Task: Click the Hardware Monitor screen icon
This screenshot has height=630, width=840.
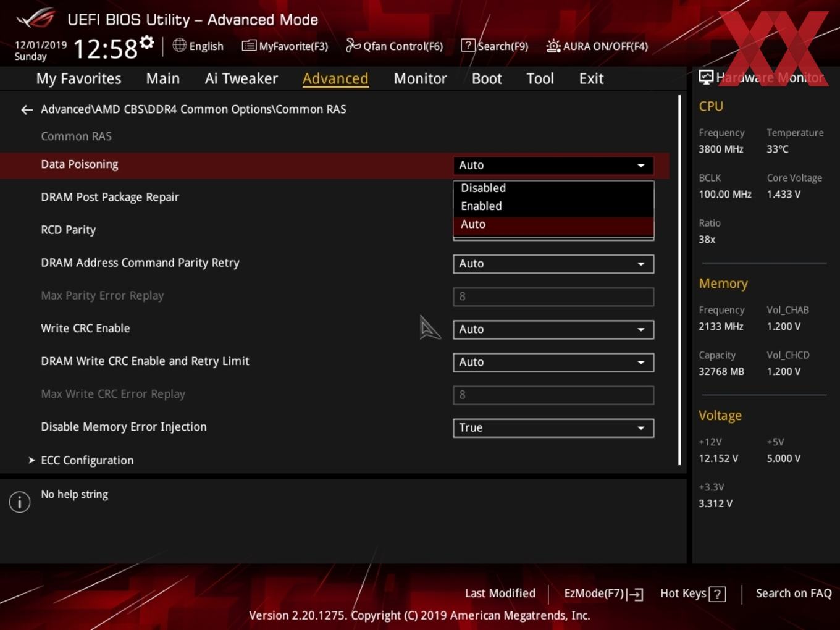Action: [x=706, y=77]
